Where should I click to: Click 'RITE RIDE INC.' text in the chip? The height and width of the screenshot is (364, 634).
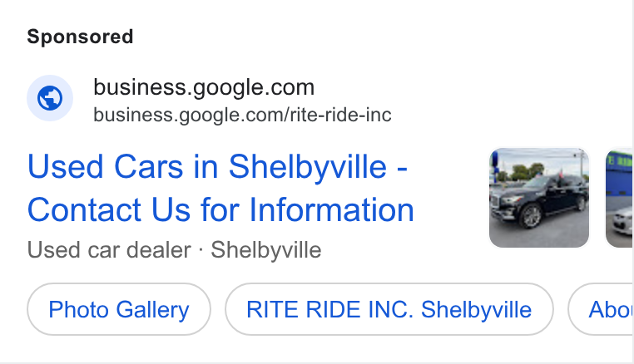pos(330,309)
